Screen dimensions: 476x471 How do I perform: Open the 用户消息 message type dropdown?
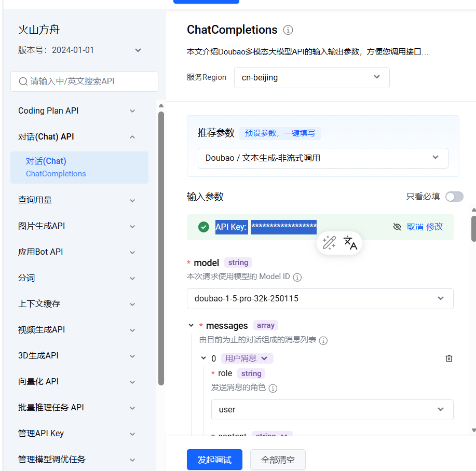[x=247, y=358]
